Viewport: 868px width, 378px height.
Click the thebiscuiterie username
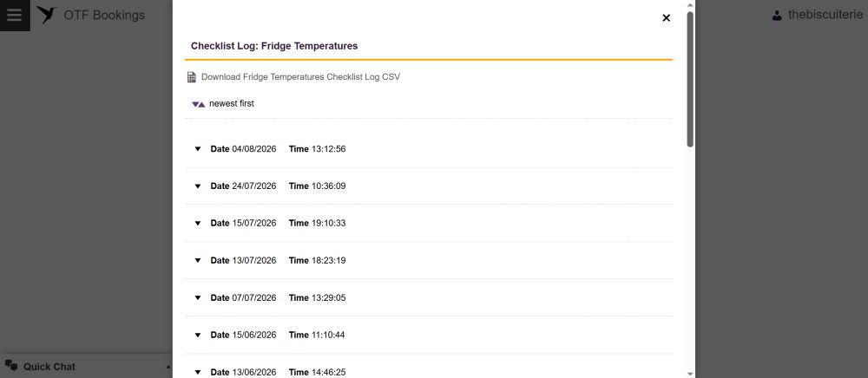(x=825, y=15)
